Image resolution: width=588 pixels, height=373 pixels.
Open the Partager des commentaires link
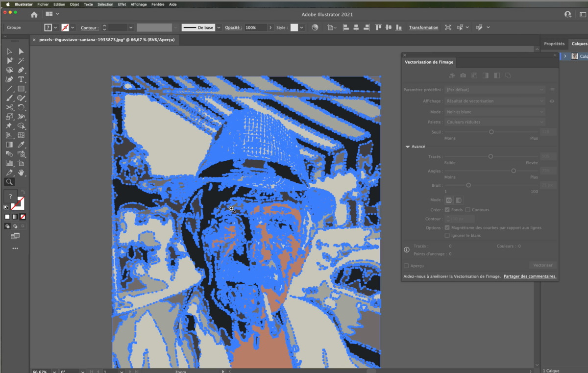tap(530, 276)
